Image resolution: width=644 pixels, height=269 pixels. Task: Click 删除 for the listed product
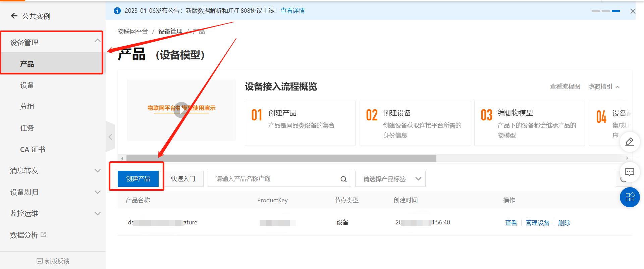click(564, 223)
